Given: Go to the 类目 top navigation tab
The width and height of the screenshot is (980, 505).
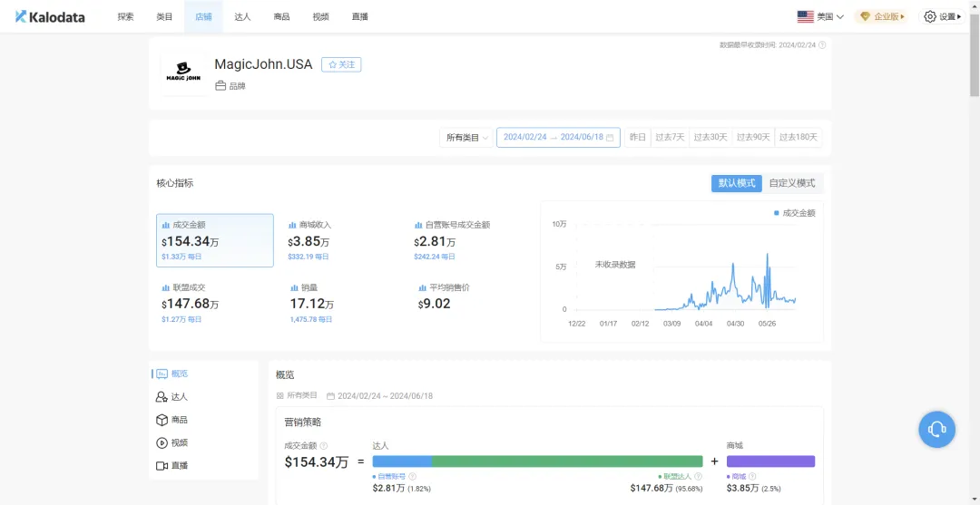Looking at the screenshot, I should tap(164, 16).
